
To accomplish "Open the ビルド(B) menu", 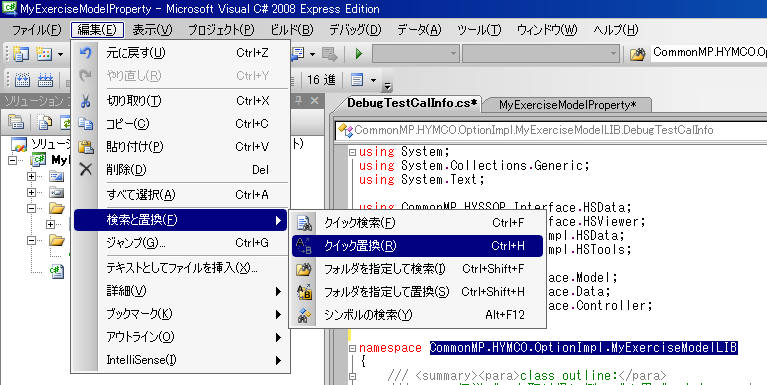I will [291, 30].
